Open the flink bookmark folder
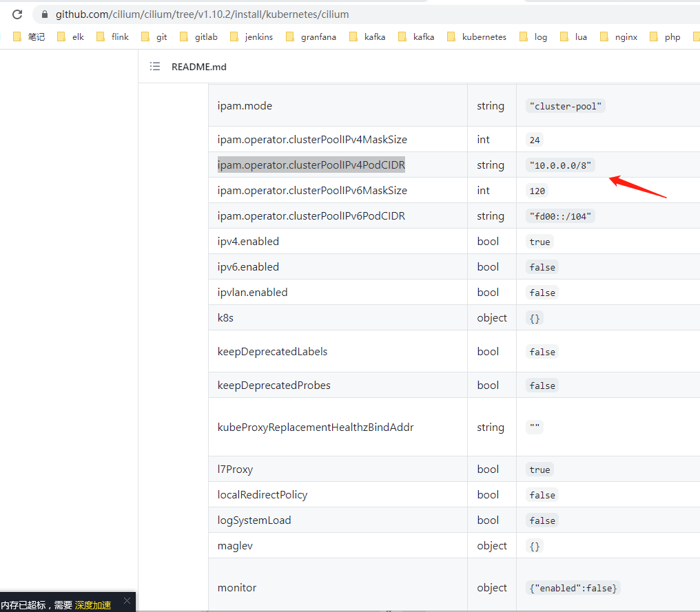This screenshot has height=612, width=700. point(112,36)
